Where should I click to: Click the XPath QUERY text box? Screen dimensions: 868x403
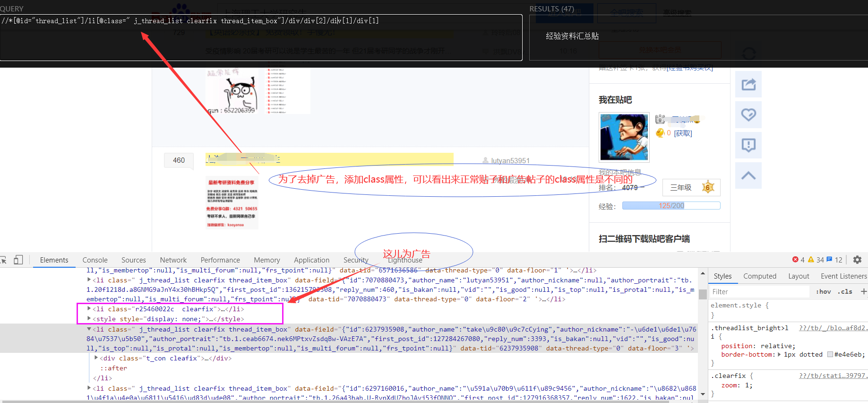[261, 37]
